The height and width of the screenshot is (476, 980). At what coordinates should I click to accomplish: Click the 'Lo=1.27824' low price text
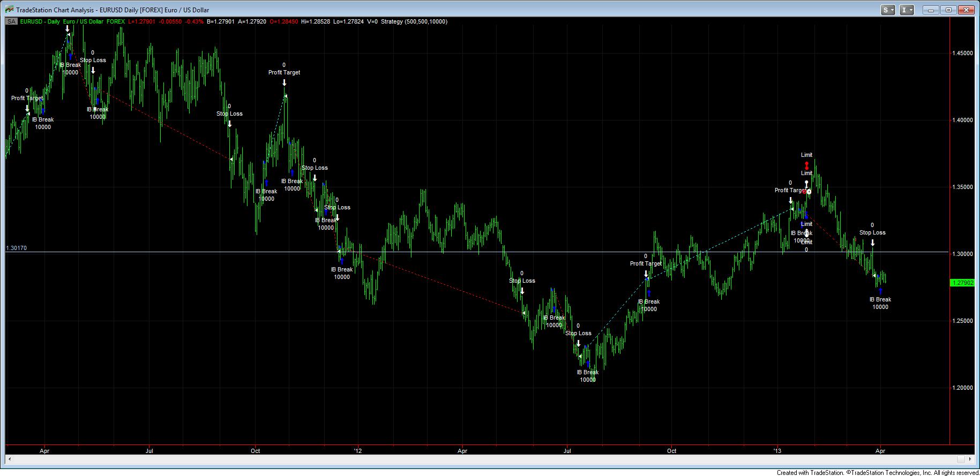[348, 21]
